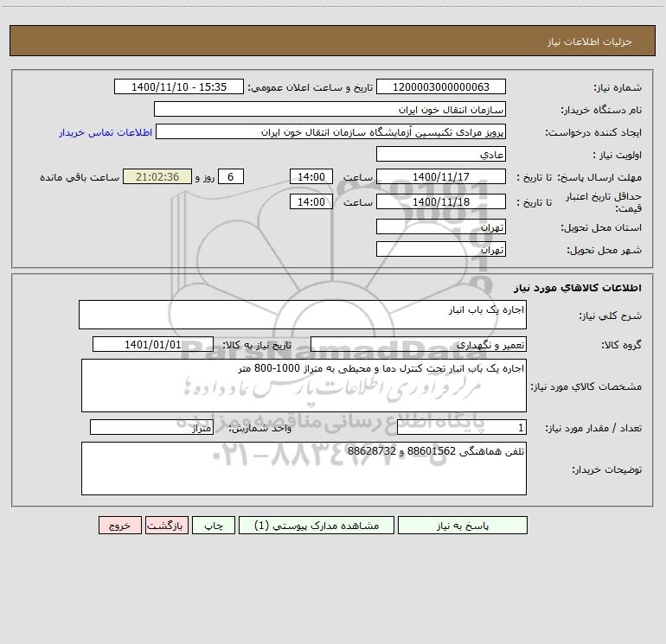Click the section heading اطلاعات کالاهای مورد نیاز
The image size is (666, 644).
[578, 288]
